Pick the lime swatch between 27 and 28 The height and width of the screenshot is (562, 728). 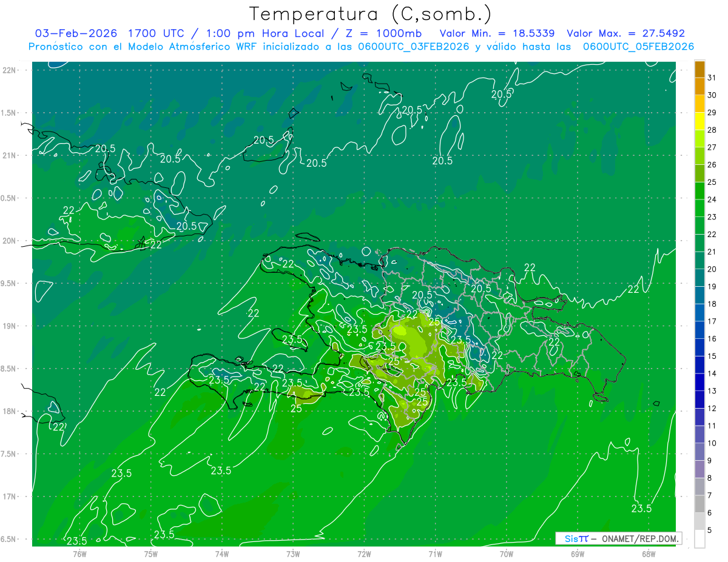699,139
